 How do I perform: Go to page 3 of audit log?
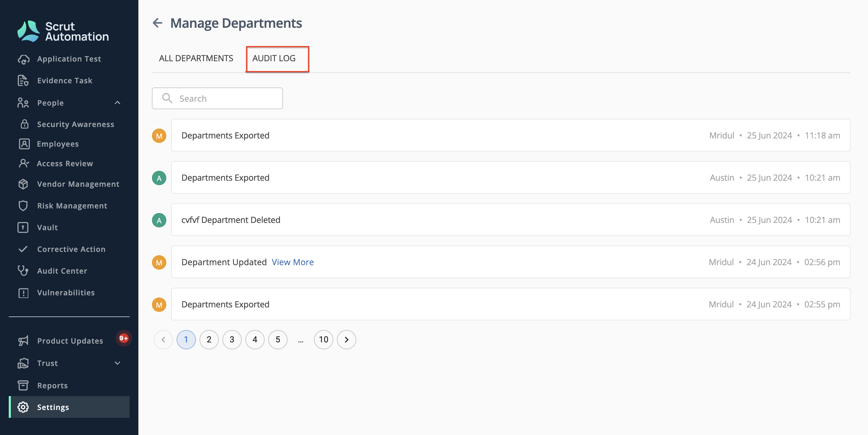[x=232, y=340]
